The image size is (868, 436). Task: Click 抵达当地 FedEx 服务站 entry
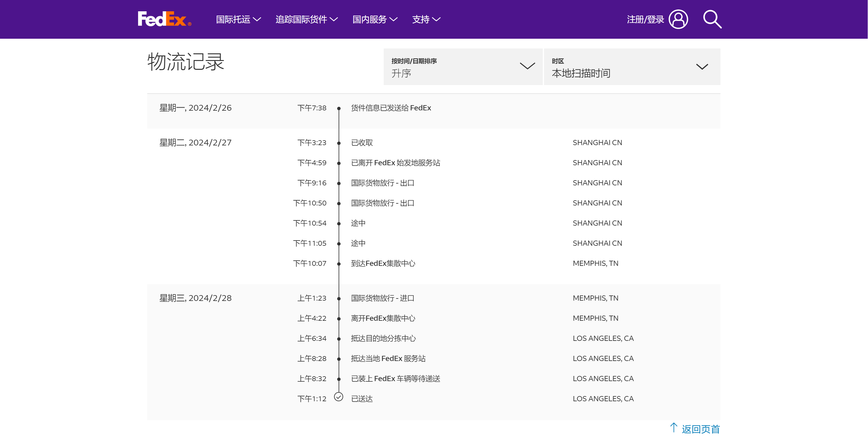click(x=388, y=359)
